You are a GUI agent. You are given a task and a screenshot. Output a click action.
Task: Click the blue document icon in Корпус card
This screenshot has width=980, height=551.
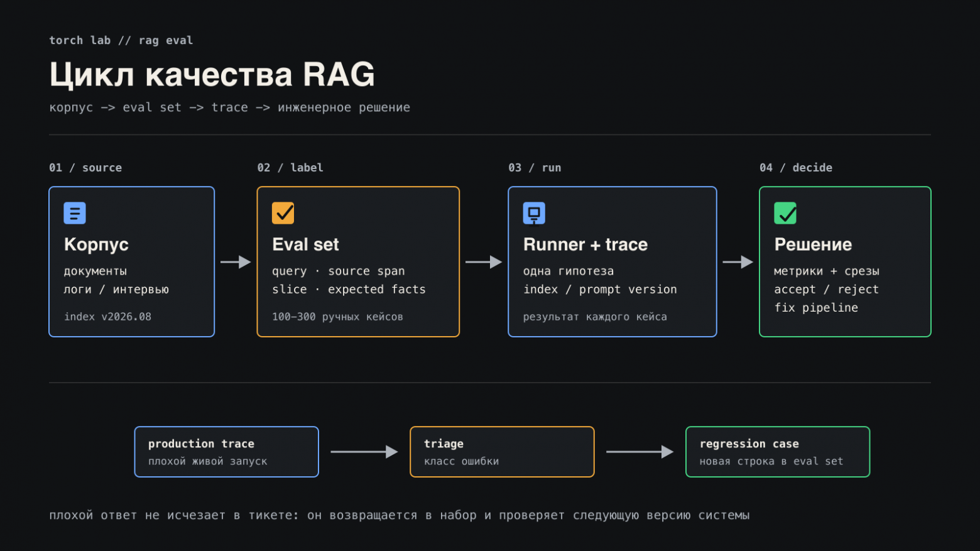[x=75, y=213]
